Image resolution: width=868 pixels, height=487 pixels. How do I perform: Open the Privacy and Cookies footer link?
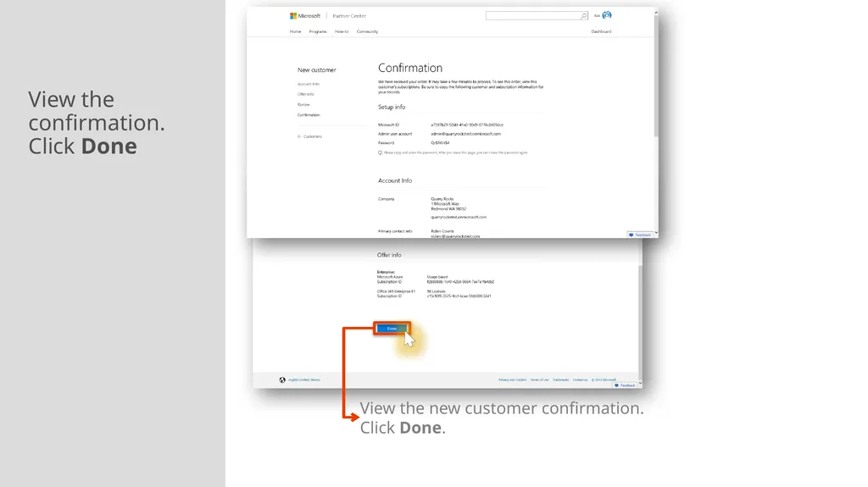click(512, 379)
